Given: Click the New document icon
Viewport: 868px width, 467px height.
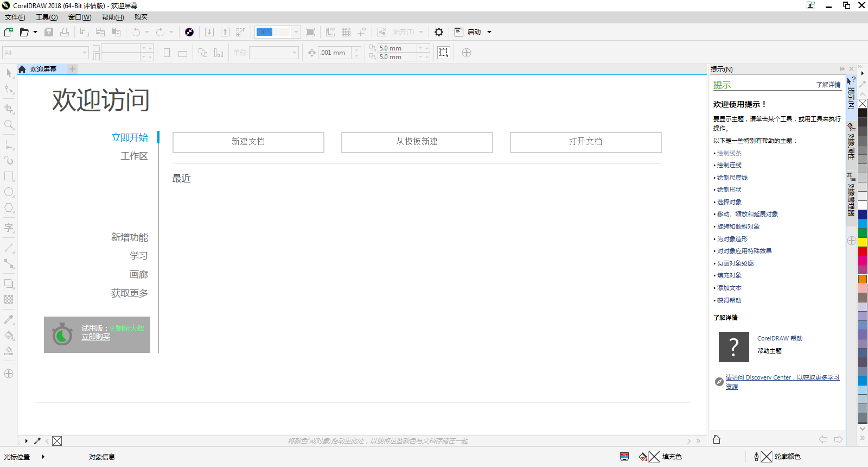Looking at the screenshot, I should [9, 32].
